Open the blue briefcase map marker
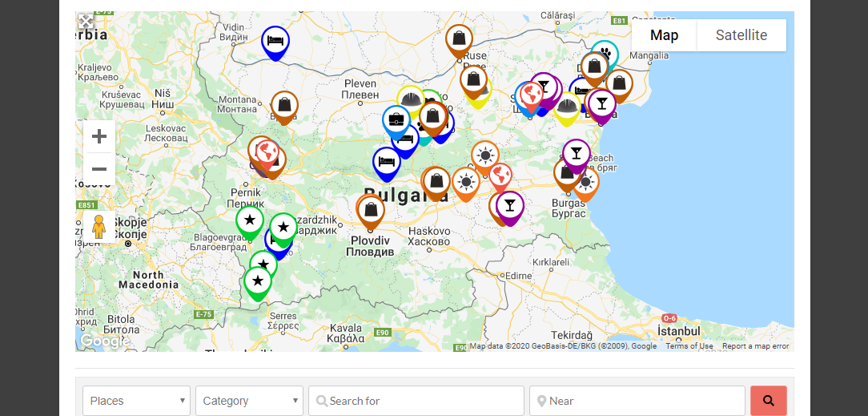Viewport: 868px width, 416px height. pos(395,120)
